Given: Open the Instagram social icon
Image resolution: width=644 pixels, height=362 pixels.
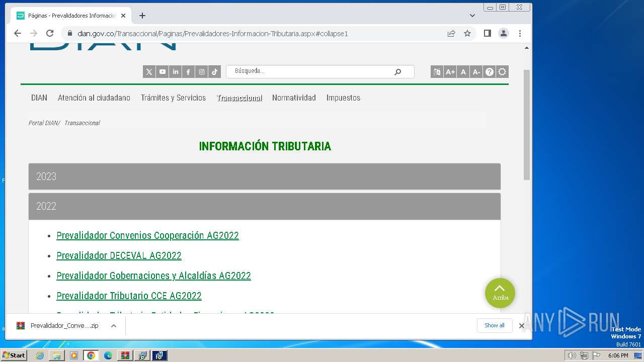Looking at the screenshot, I should 202,72.
